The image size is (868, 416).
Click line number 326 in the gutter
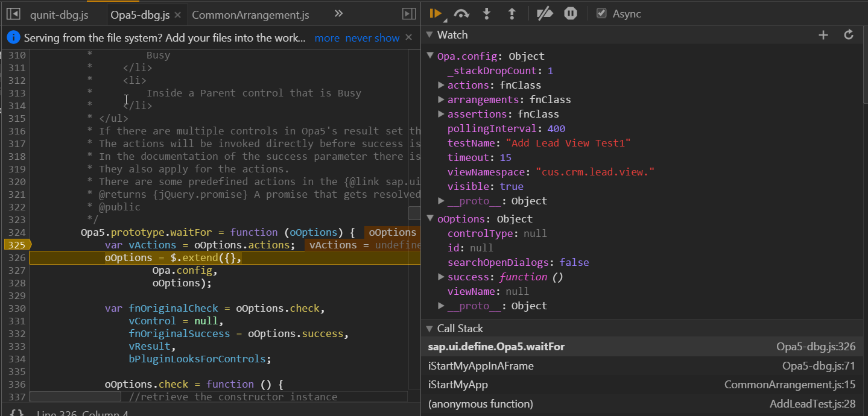pyautogui.click(x=17, y=257)
